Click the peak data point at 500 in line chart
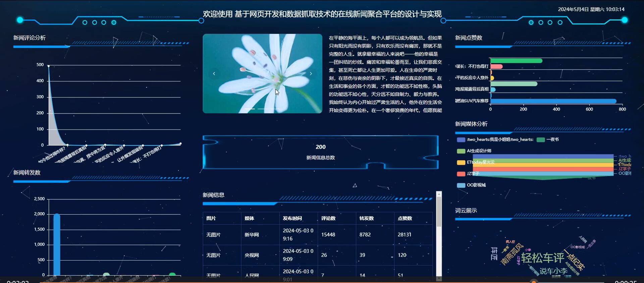This screenshot has height=283, width=644. pos(49,66)
